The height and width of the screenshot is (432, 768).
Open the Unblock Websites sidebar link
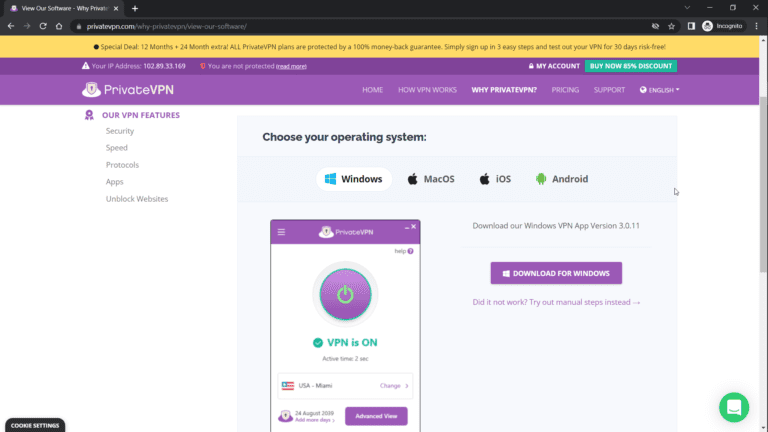[137, 199]
